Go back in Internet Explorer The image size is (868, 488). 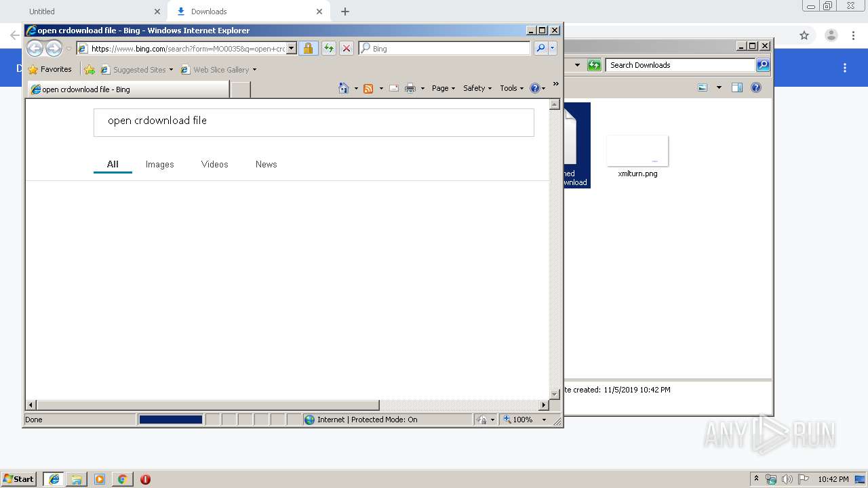35,48
